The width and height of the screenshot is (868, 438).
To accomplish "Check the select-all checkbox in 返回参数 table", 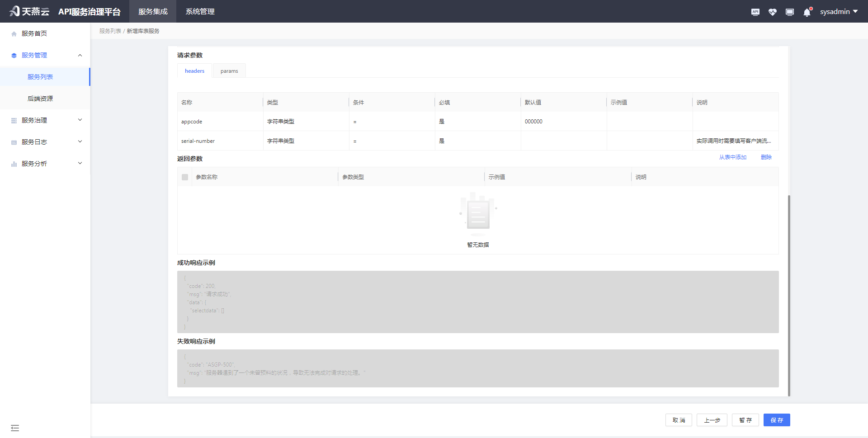I will pos(184,177).
